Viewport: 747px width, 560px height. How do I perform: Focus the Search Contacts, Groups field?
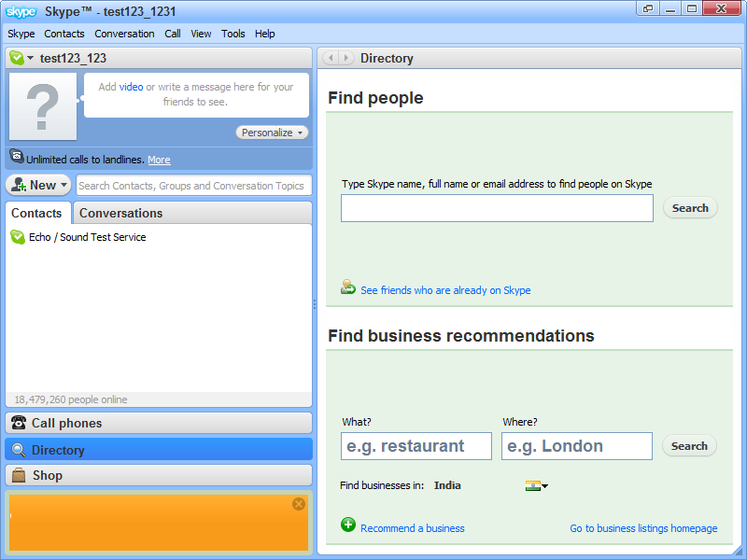pos(194,186)
